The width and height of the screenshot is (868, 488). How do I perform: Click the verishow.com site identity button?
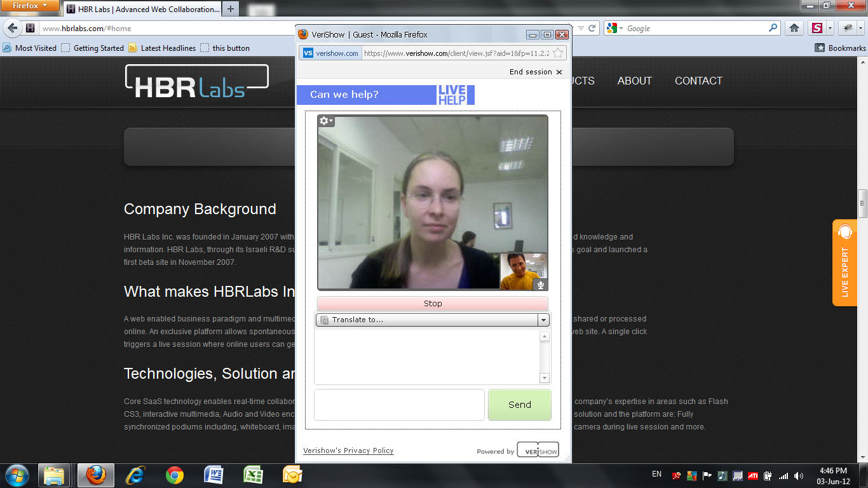pyautogui.click(x=331, y=53)
